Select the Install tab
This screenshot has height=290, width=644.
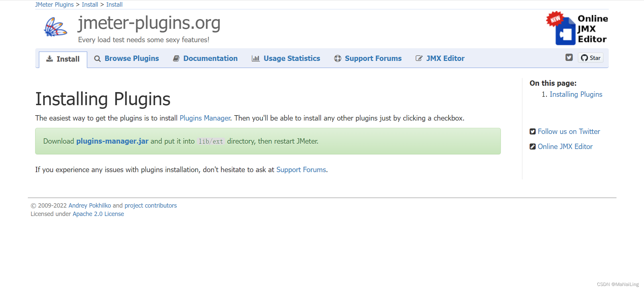pos(63,59)
